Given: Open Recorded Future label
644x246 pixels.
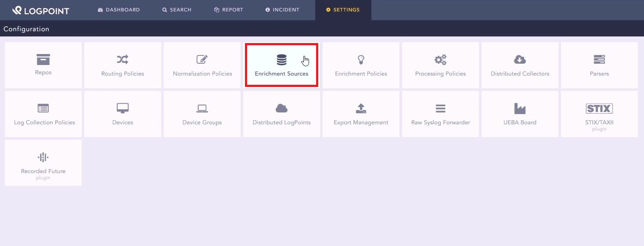Looking at the screenshot, I should 43,171.
